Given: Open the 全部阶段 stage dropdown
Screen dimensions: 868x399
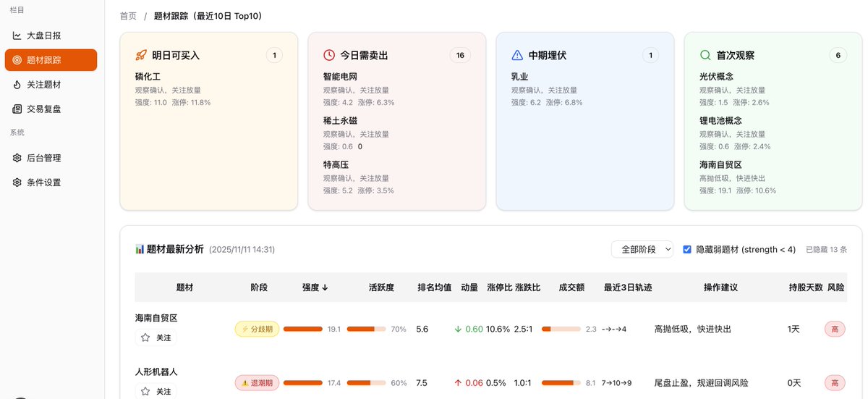Looking at the screenshot, I should [x=642, y=249].
